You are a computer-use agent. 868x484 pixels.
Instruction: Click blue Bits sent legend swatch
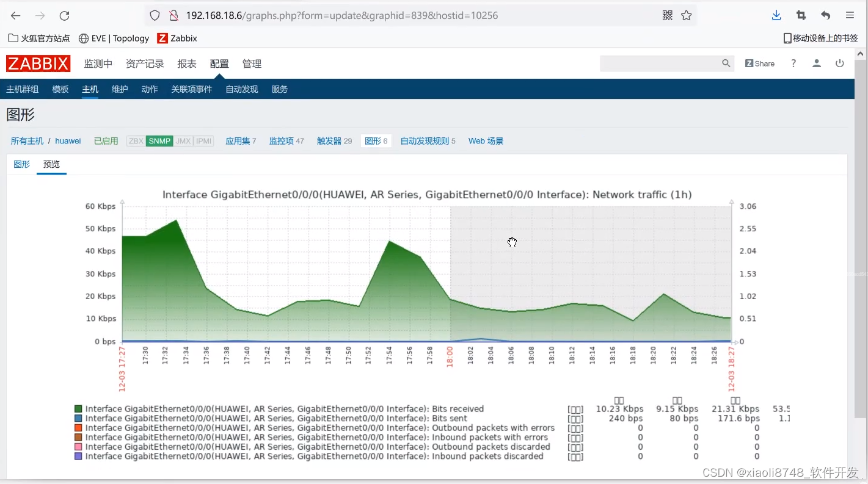pos(78,419)
